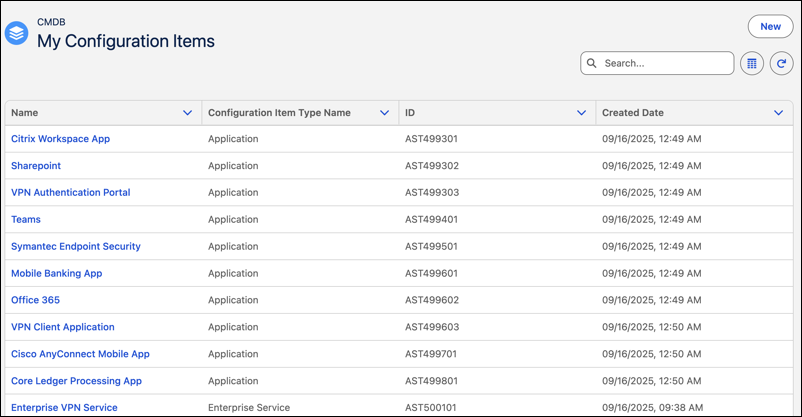Image resolution: width=802 pixels, height=417 pixels.
Task: Select ID cell AST499301
Action: (x=431, y=139)
